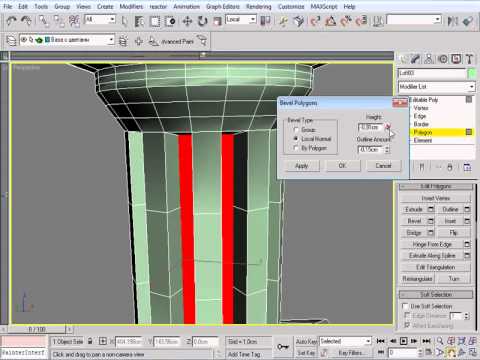Click the Hinge From Edge button

(432, 244)
